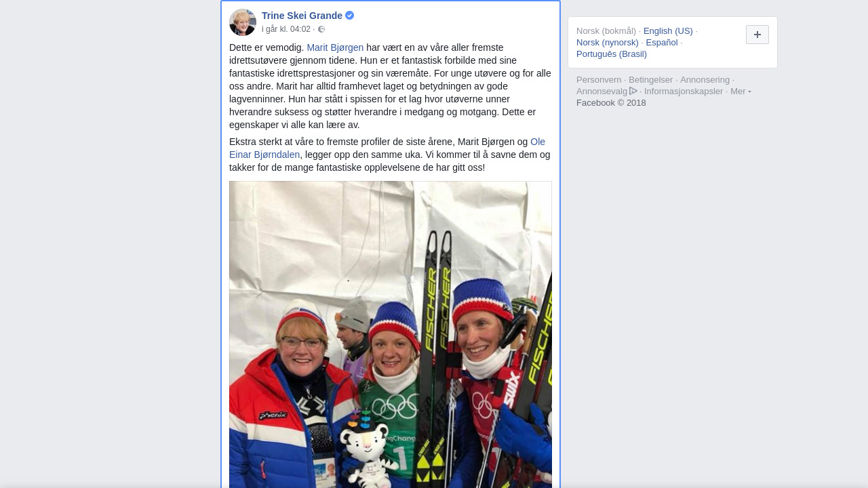Click the AdChoices triangle icon
This screenshot has height=488, width=868.
pyautogui.click(x=633, y=91)
